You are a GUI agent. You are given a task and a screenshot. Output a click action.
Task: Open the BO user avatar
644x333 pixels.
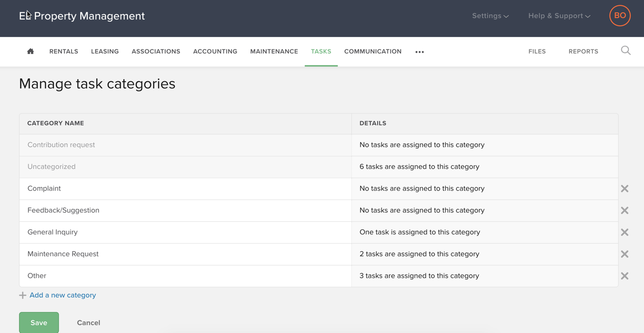pyautogui.click(x=620, y=16)
